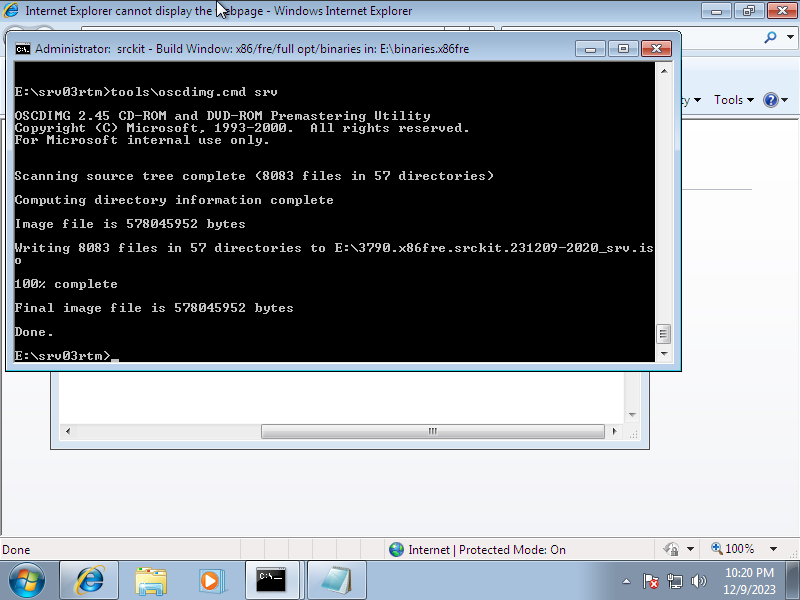The width and height of the screenshot is (800, 600).
Task: Open the zoom level 100% control
Action: pyautogui.click(x=732, y=549)
